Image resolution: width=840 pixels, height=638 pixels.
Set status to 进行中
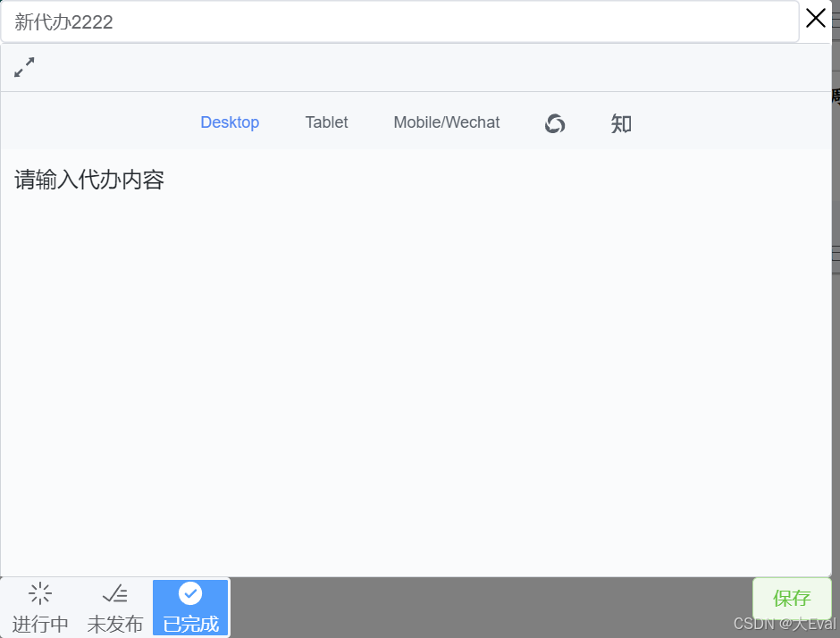(x=40, y=608)
